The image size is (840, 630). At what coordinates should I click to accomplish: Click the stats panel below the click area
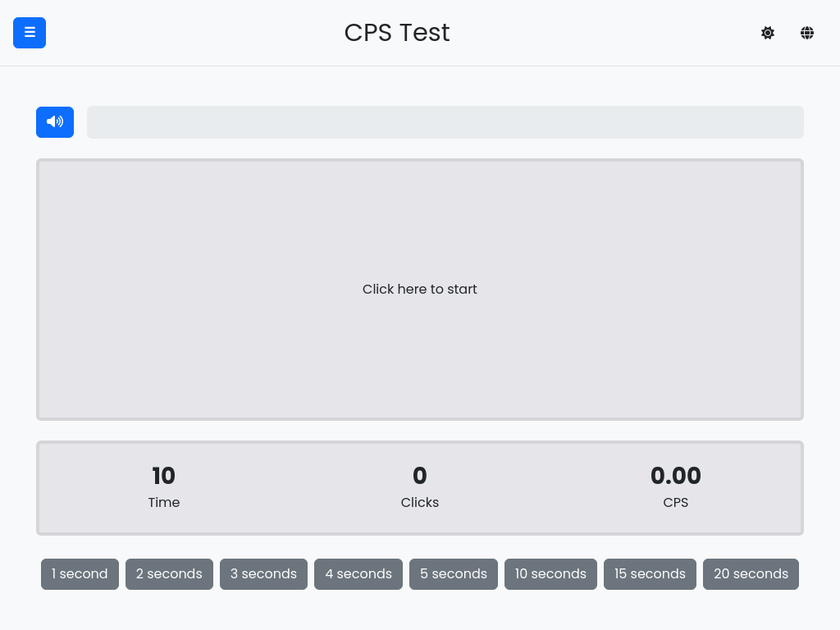[x=420, y=488]
